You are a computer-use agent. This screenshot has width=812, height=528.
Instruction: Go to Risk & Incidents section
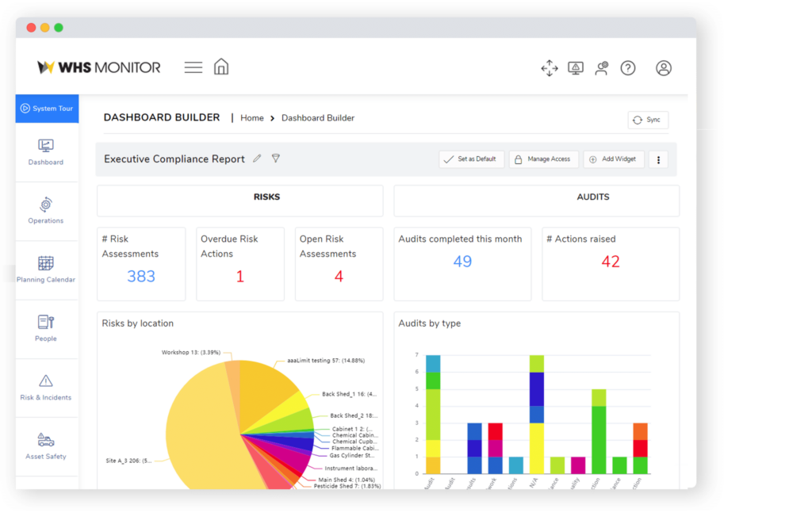[46, 388]
